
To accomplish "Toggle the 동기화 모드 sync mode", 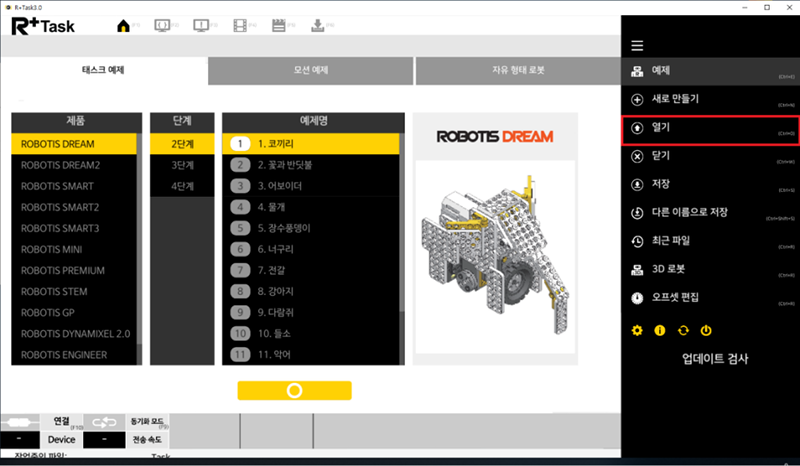I will [x=149, y=422].
